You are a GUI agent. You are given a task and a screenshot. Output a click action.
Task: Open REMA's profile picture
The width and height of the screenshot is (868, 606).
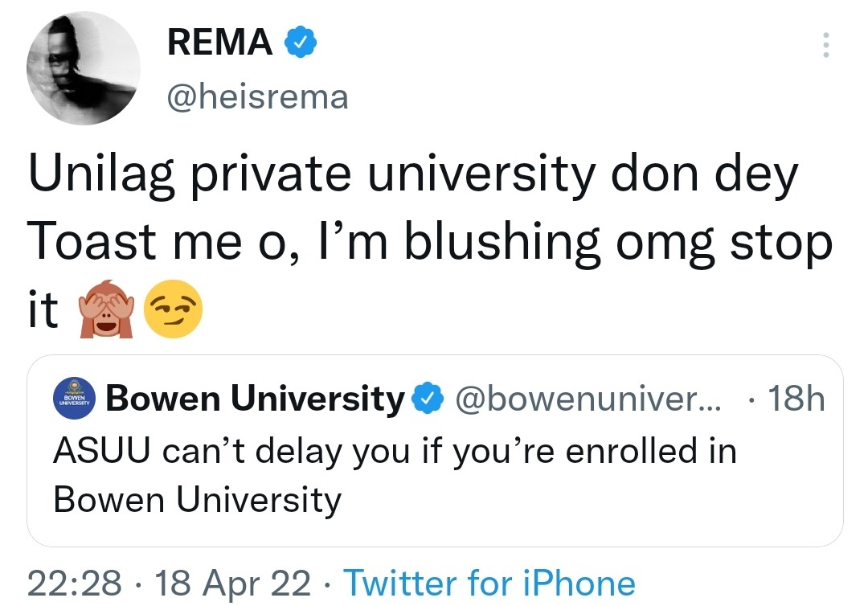[x=84, y=68]
